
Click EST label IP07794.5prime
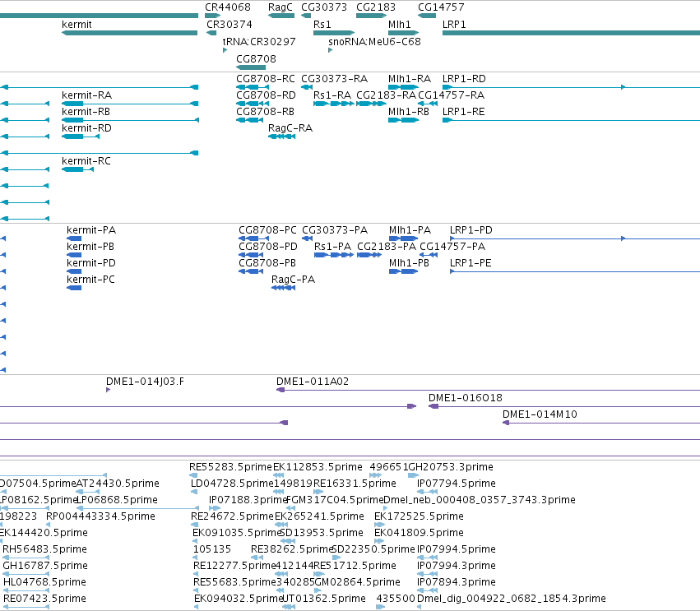(x=457, y=484)
